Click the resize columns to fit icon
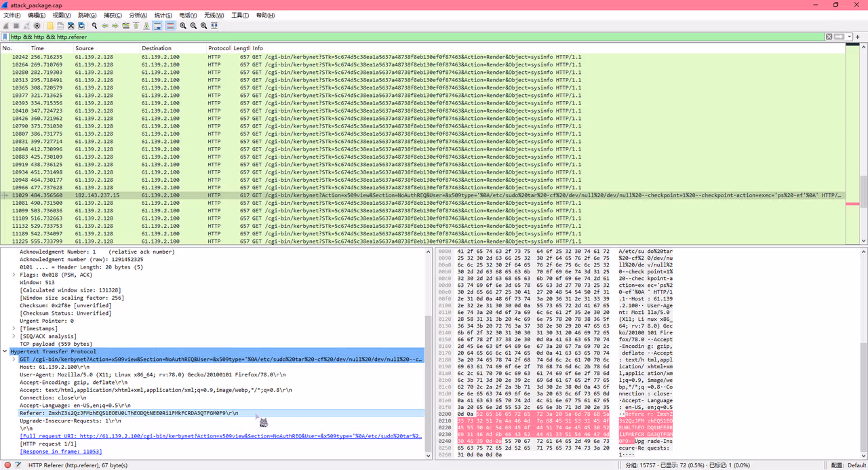The width and height of the screenshot is (868, 470). 214,26
